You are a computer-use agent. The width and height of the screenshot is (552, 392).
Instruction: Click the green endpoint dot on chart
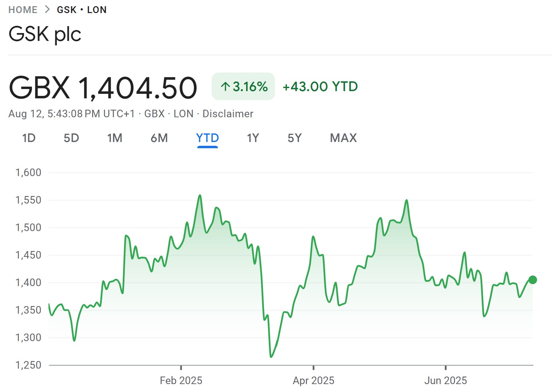532,280
